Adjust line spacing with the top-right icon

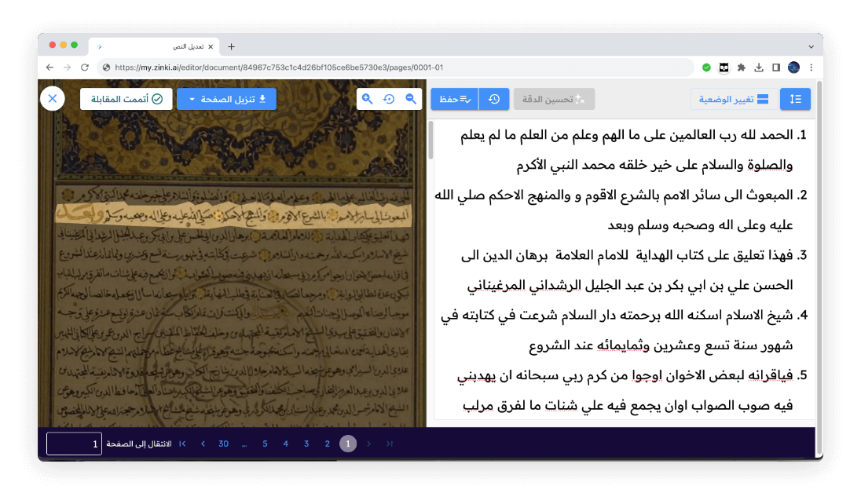click(x=795, y=99)
